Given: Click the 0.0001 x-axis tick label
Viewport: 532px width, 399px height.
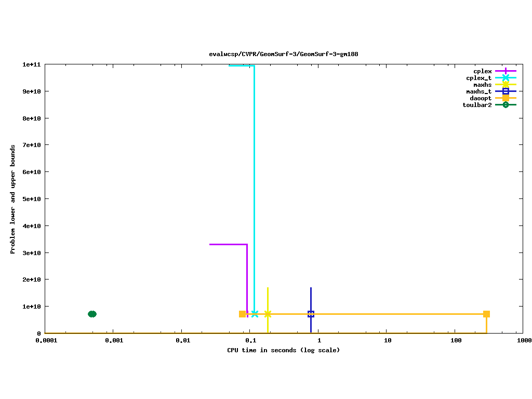Looking at the screenshot, I should tap(45, 341).
